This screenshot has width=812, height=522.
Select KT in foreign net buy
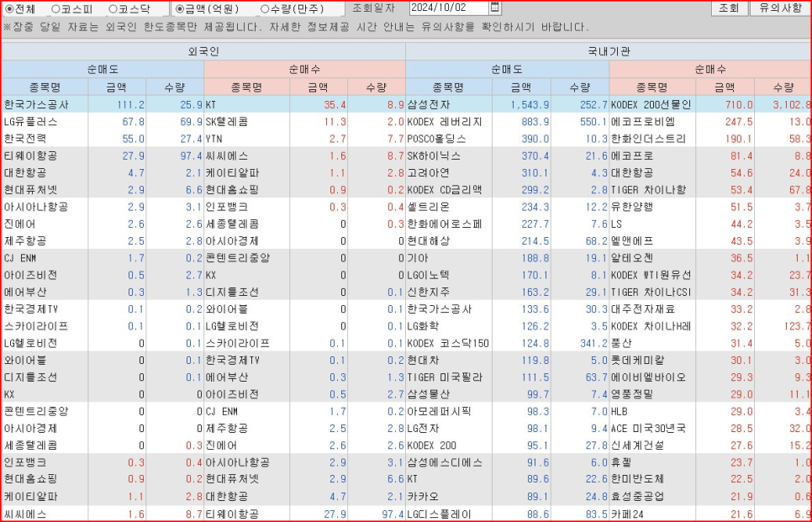tap(304, 104)
